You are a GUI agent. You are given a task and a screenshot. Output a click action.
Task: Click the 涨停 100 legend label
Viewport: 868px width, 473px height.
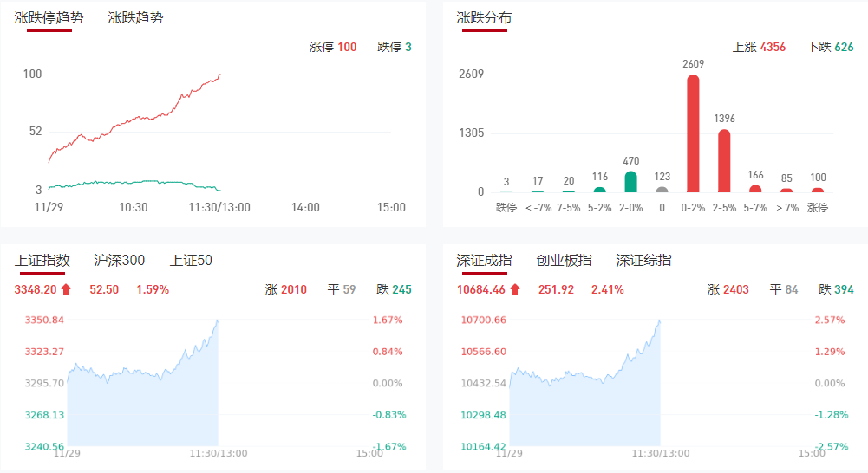(333, 47)
